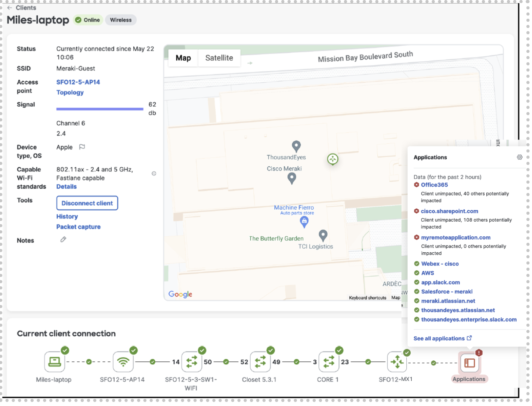Click the Applications icon in connection path
The width and height of the screenshot is (532, 406).
point(469,363)
